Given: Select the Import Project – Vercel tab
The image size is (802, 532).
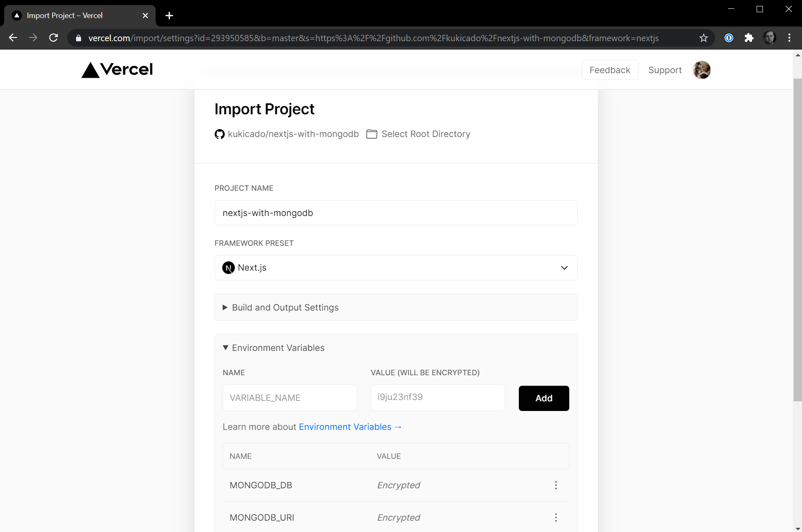Looking at the screenshot, I should pyautogui.click(x=80, y=16).
